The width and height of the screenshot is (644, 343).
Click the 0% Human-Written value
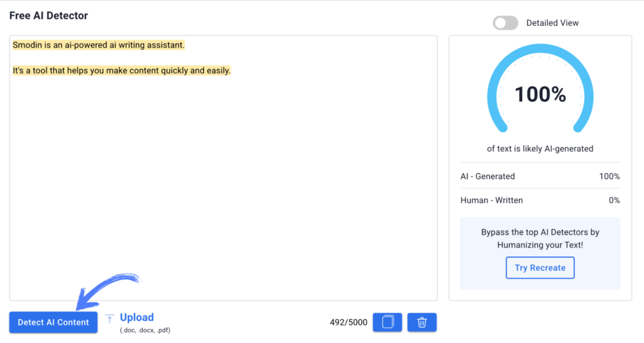(x=614, y=200)
